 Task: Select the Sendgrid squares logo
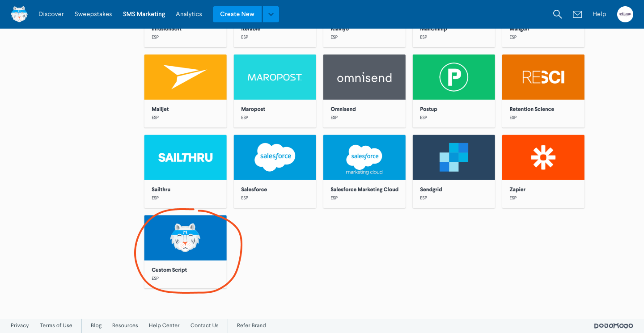click(x=454, y=157)
